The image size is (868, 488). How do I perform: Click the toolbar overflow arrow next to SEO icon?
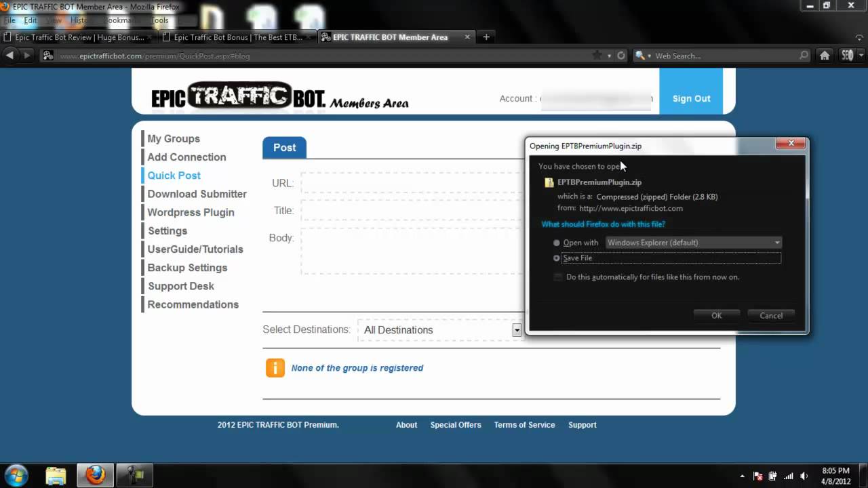click(x=860, y=56)
